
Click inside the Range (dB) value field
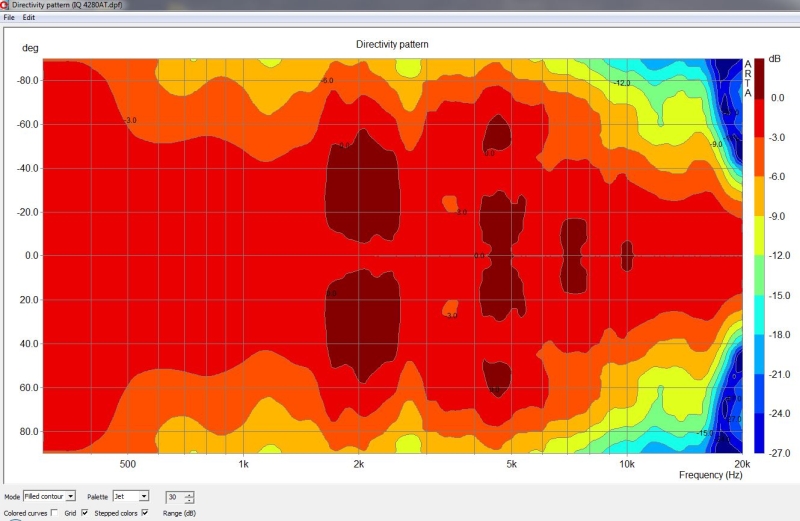click(x=173, y=497)
